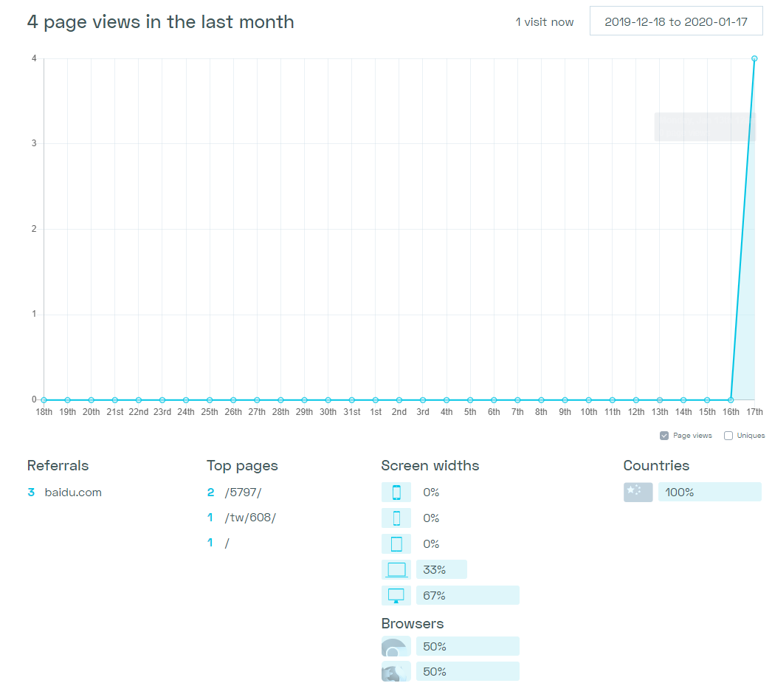Screen dimensions: 772x700
Task: Click the Browsers heading
Action: click(413, 624)
